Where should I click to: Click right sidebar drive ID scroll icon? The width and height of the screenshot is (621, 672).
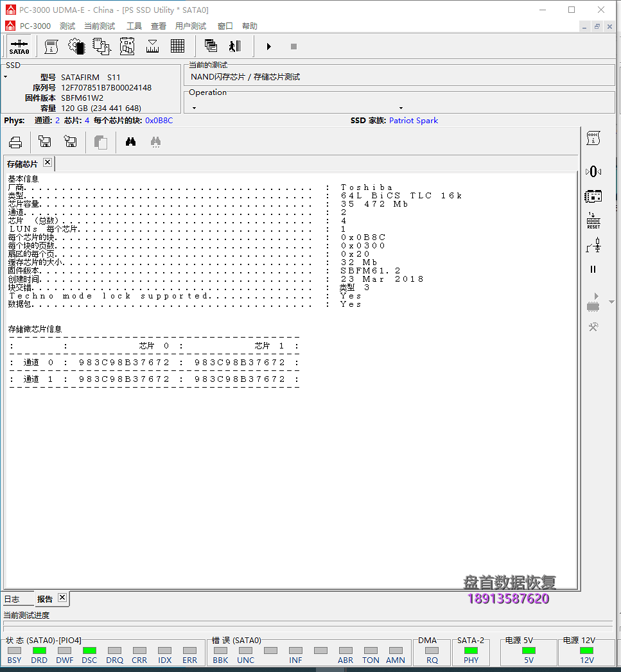tap(593, 138)
